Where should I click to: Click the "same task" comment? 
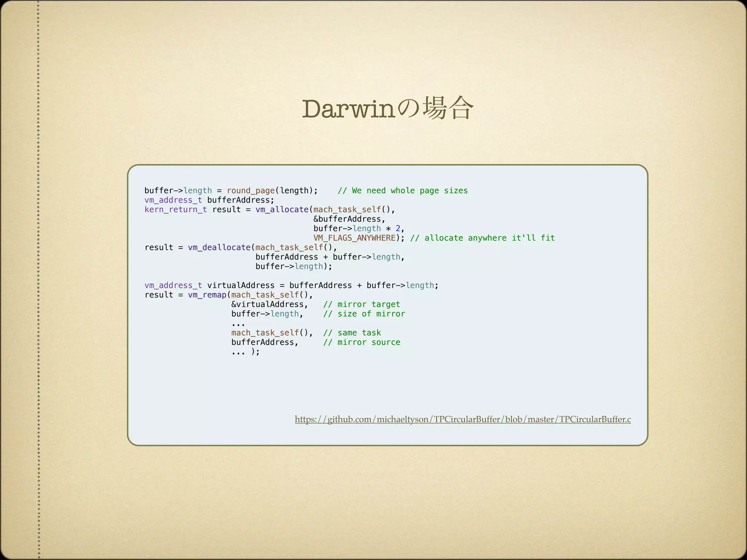click(352, 333)
